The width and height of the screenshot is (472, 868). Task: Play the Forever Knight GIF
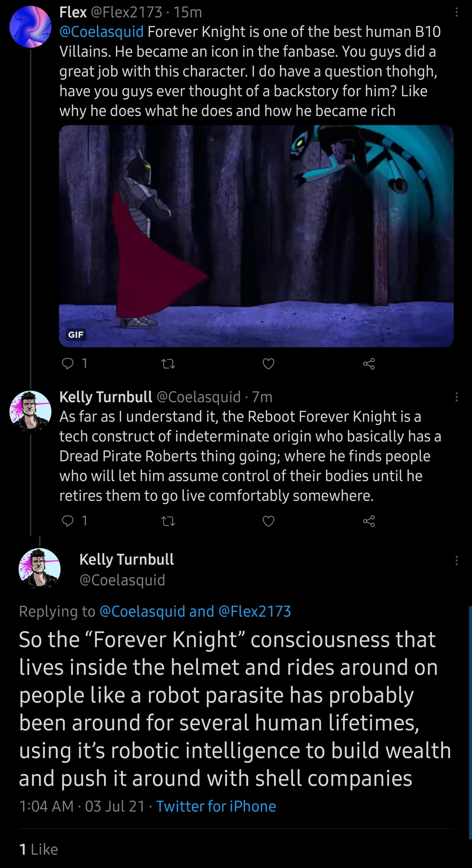pos(256,236)
